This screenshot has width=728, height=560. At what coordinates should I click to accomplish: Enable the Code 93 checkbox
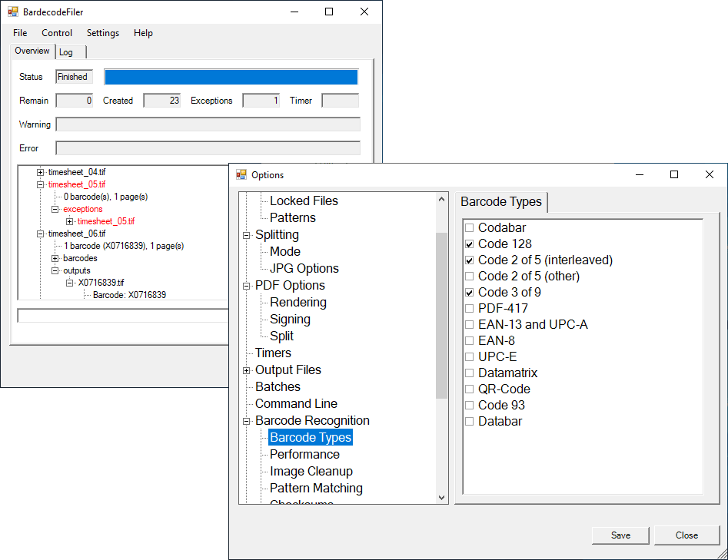470,405
